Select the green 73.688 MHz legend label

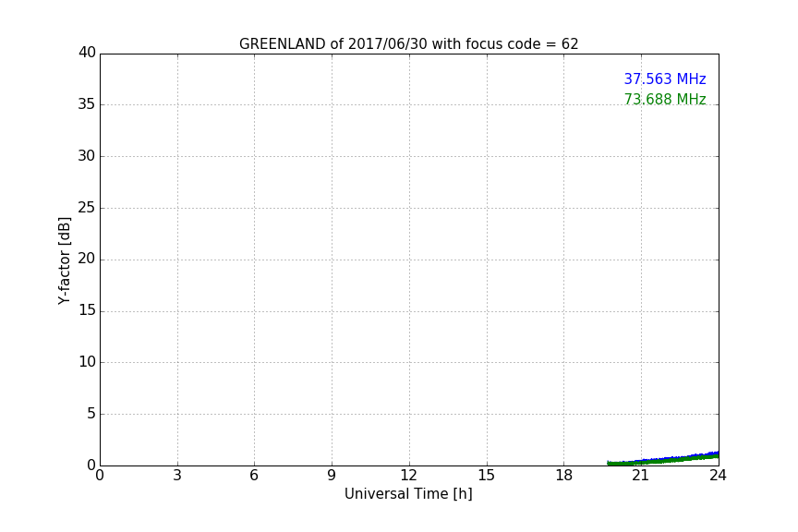point(665,99)
